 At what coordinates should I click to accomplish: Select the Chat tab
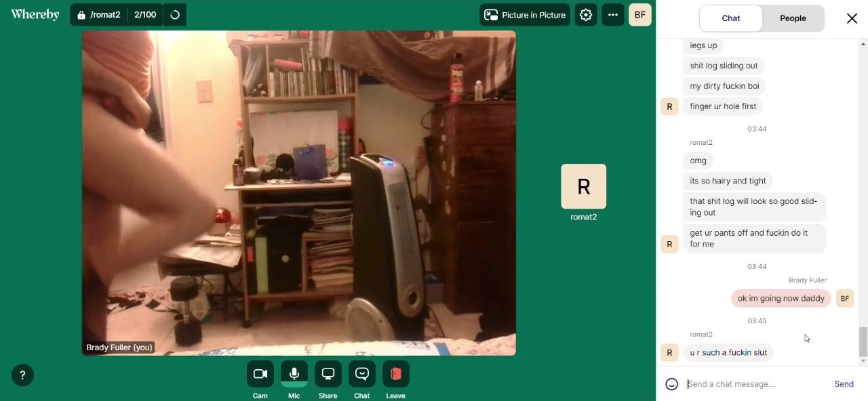pos(731,18)
